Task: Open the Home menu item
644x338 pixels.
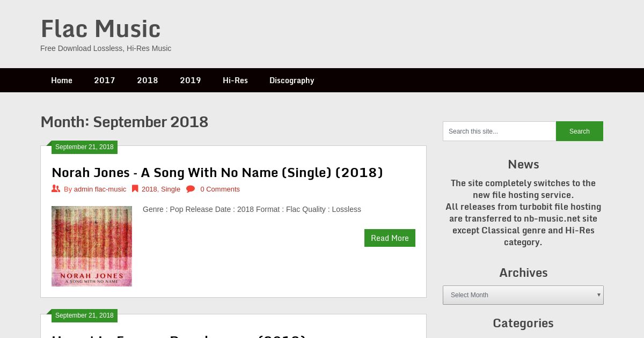Action: [x=62, y=80]
